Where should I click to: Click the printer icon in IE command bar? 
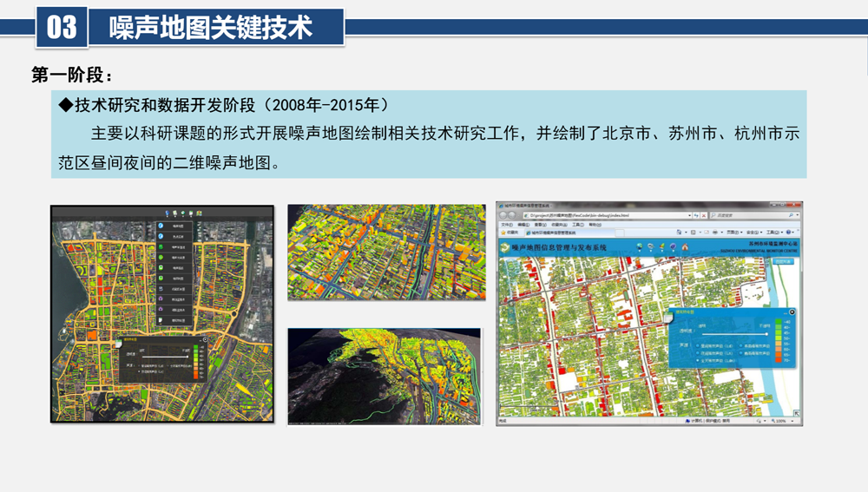pyautogui.click(x=713, y=233)
